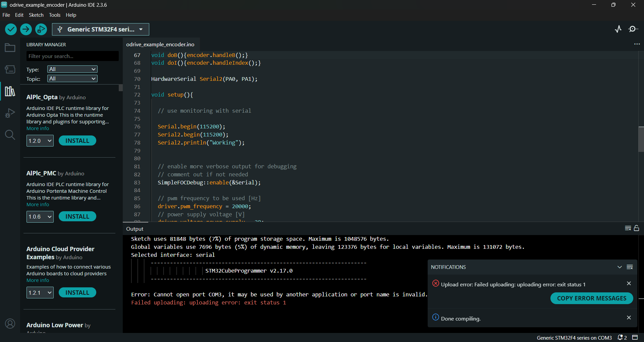Viewport: 644px width, 342px height.
Task: Open the Boards Manager sidebar icon
Action: tap(10, 69)
